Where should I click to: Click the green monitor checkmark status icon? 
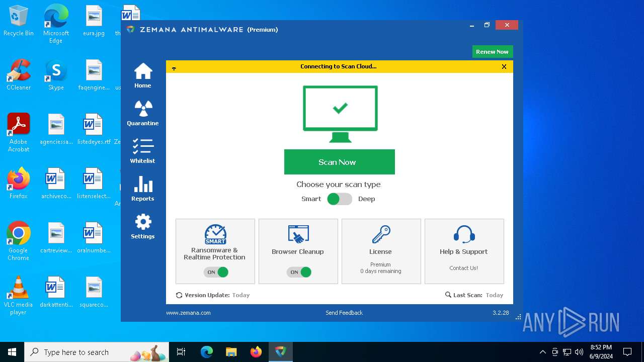[x=340, y=114]
